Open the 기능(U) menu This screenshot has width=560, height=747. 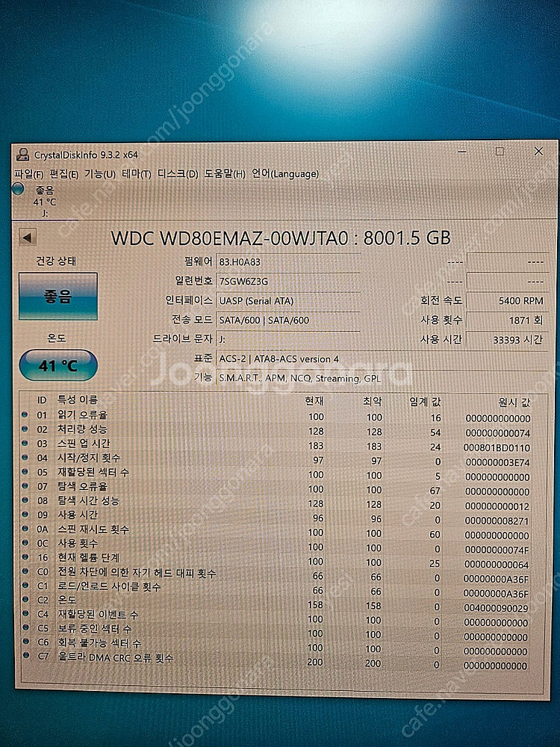point(100,174)
